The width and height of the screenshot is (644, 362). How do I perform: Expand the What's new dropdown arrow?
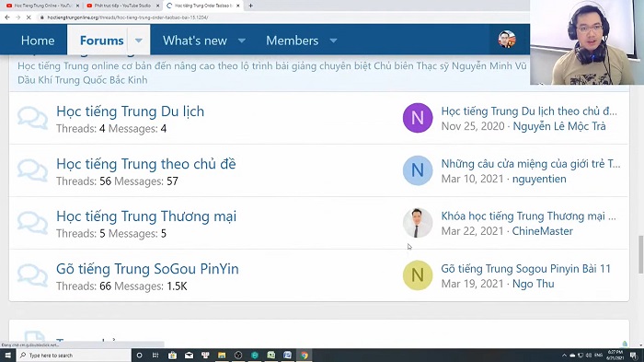point(242,41)
